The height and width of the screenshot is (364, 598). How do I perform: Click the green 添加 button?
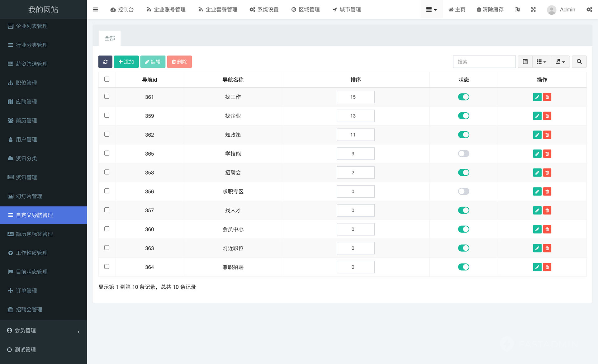[126, 62]
